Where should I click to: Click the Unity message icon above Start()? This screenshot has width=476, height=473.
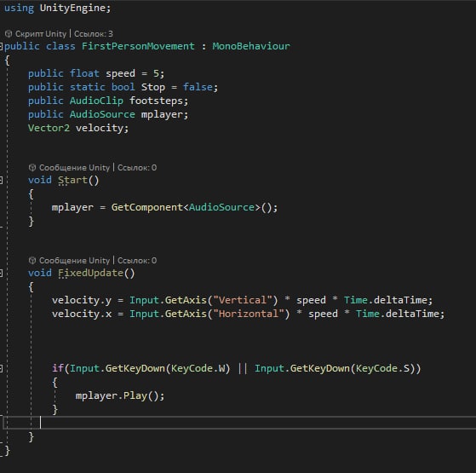point(32,167)
